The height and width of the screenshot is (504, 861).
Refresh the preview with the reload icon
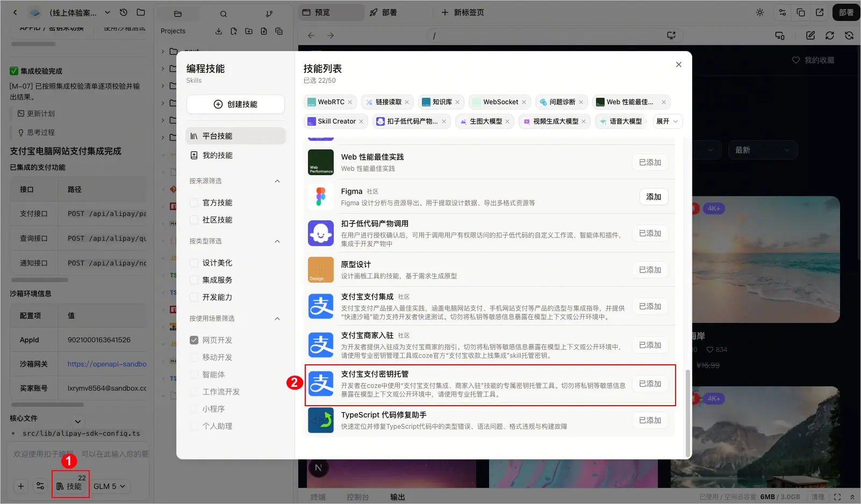coord(830,35)
